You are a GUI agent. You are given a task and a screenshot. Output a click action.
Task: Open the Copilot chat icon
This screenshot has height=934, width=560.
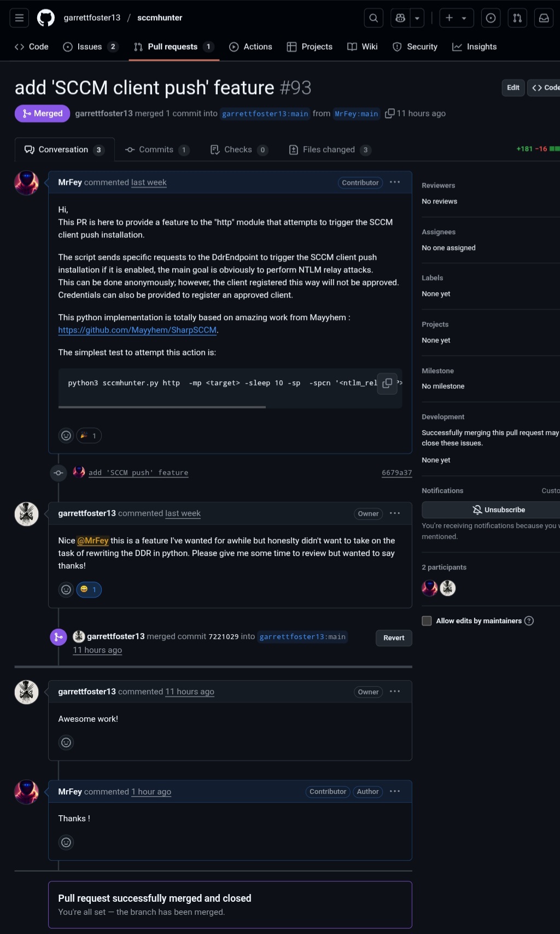tap(400, 18)
